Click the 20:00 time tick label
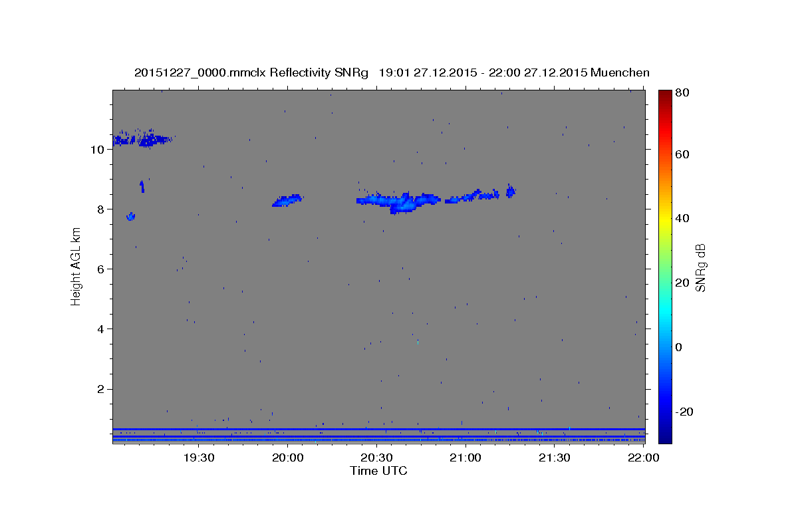This screenshot has height=532, width=798. coord(288,458)
